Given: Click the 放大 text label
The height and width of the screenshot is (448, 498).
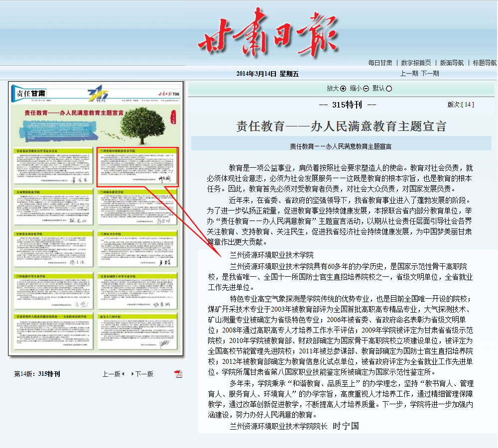Looking at the screenshot, I should tap(333, 89).
